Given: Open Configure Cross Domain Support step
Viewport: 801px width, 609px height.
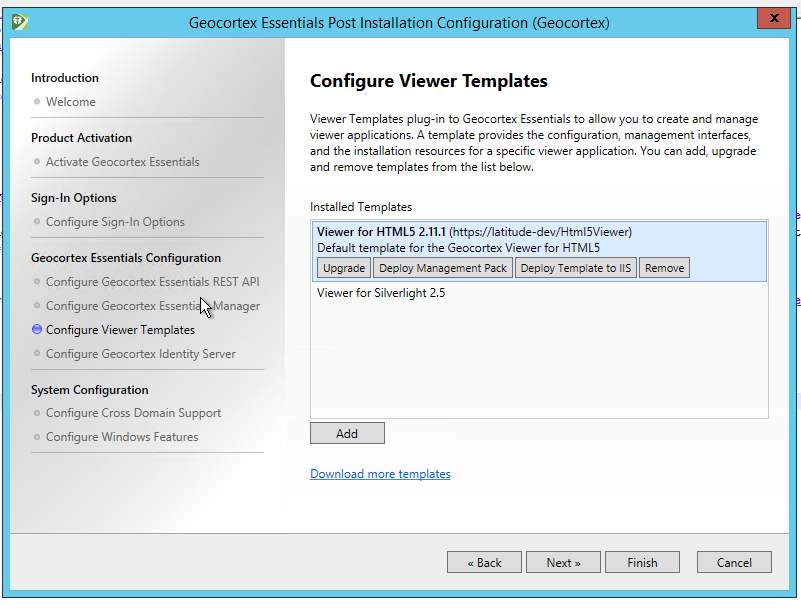Looking at the screenshot, I should [x=133, y=413].
